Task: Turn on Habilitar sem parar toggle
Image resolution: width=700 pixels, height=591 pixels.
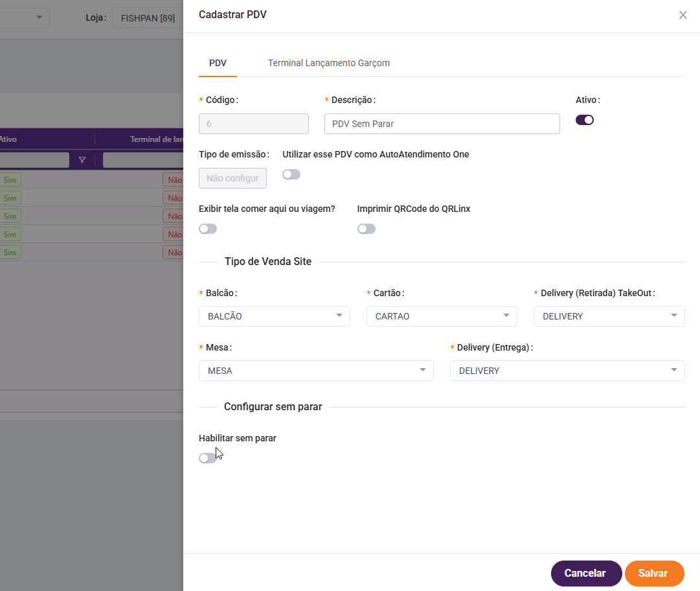Action: 208,458
